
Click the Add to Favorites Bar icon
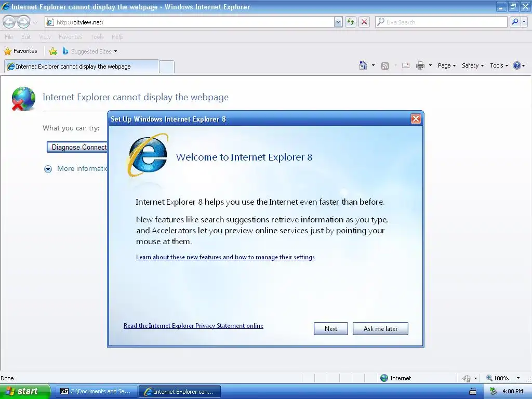(53, 51)
